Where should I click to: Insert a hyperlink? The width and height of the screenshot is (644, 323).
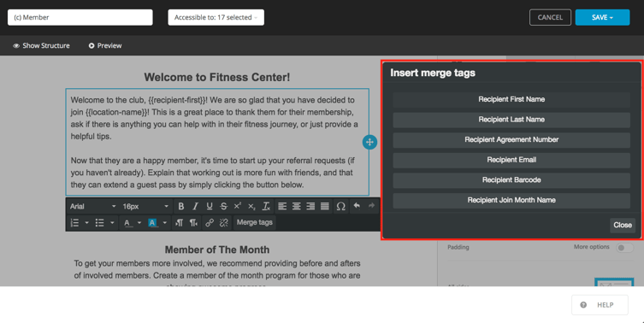click(210, 223)
